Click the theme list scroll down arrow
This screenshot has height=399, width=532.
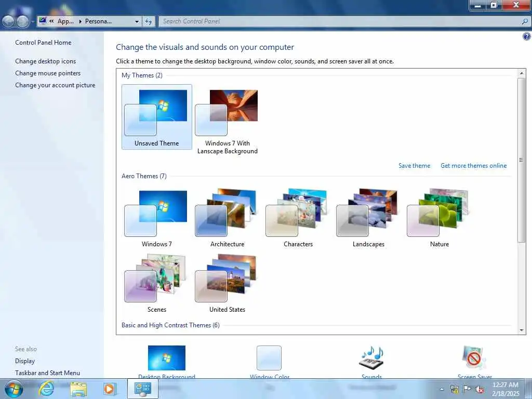click(522, 330)
